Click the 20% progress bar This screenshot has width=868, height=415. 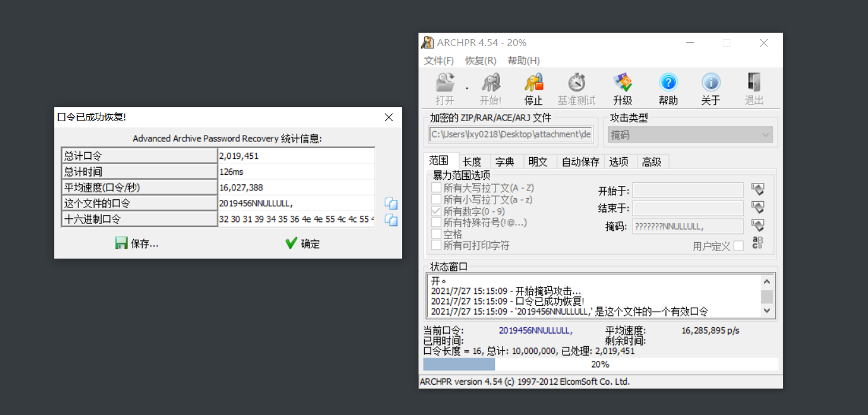[600, 365]
